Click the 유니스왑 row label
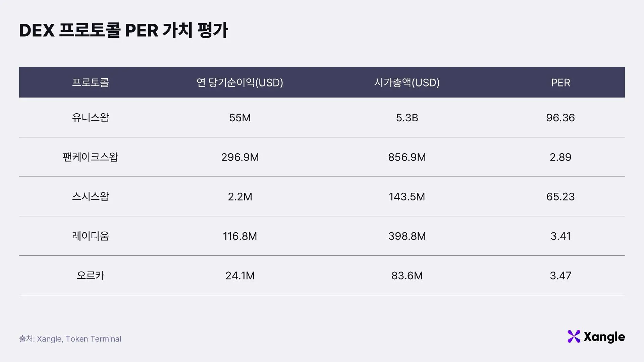The width and height of the screenshot is (644, 362). [91, 118]
